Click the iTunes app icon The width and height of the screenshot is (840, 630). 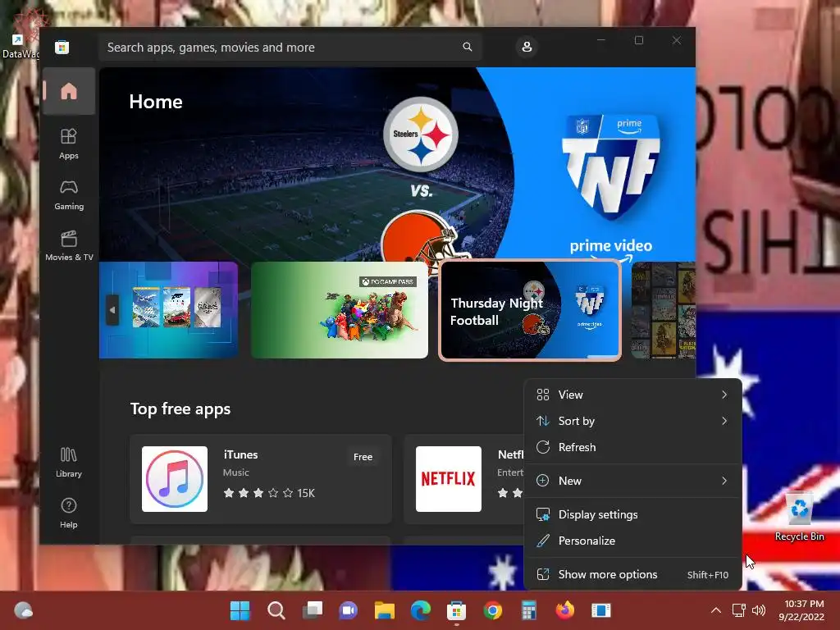click(x=175, y=479)
